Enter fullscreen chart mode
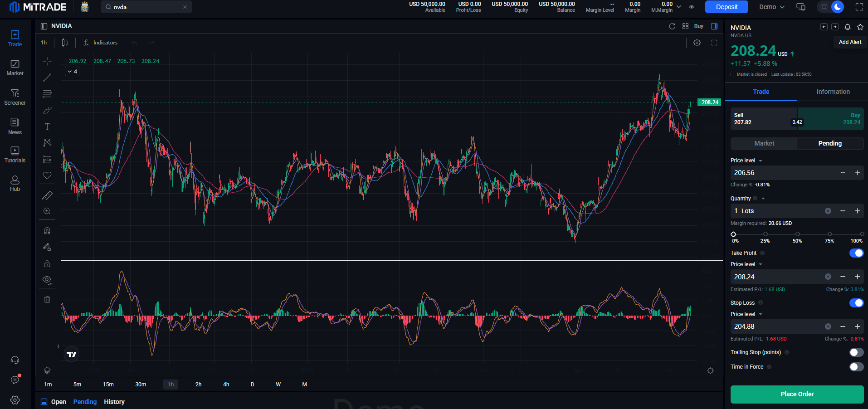Viewport: 868px width, 409px height. (x=714, y=43)
